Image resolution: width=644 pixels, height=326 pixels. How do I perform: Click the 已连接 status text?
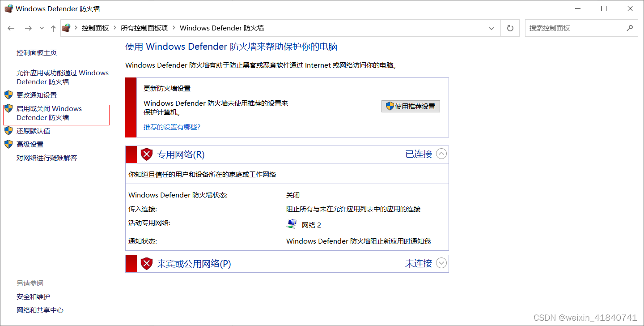pos(419,154)
